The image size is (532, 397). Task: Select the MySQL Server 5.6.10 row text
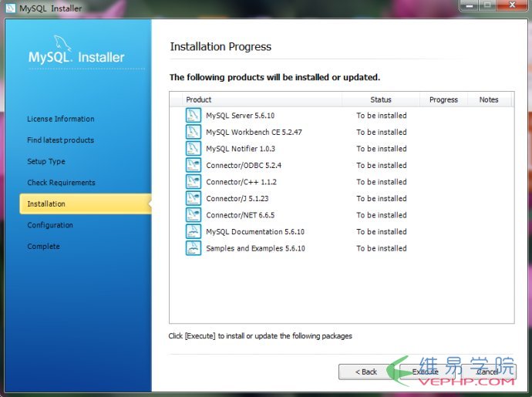(x=241, y=116)
